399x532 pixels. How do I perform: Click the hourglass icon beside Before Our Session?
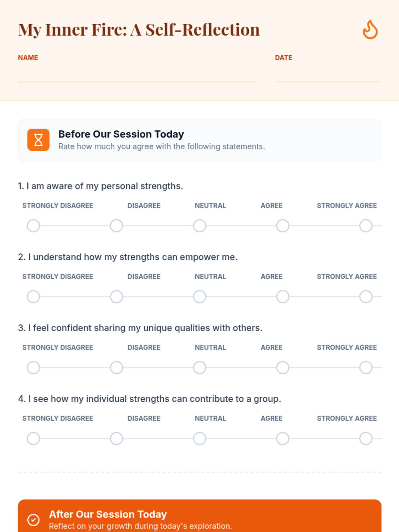pyautogui.click(x=38, y=140)
